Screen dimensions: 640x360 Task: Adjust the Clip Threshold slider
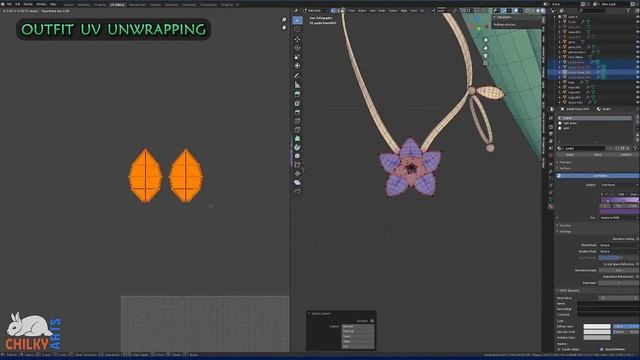click(619, 258)
